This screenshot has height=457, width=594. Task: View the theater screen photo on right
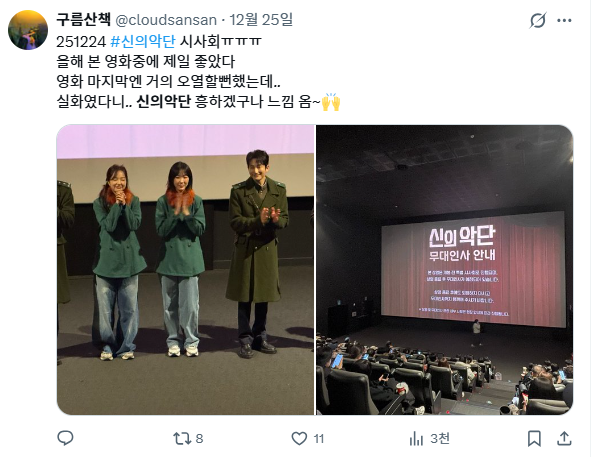pos(445,270)
